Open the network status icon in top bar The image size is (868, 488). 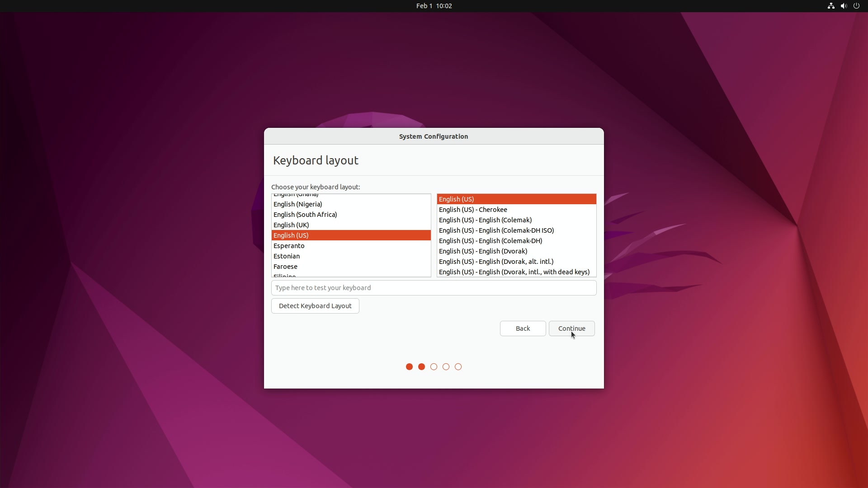(831, 6)
